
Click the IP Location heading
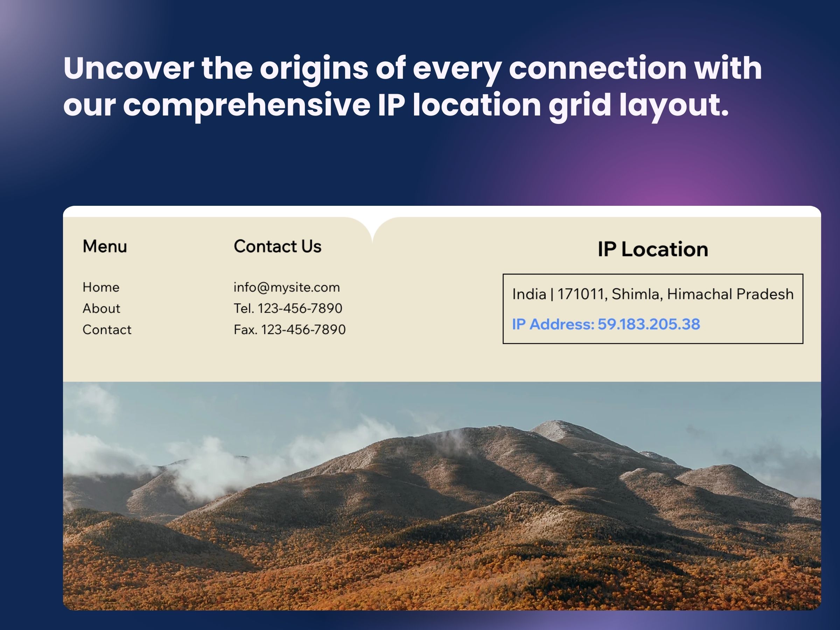coord(653,250)
